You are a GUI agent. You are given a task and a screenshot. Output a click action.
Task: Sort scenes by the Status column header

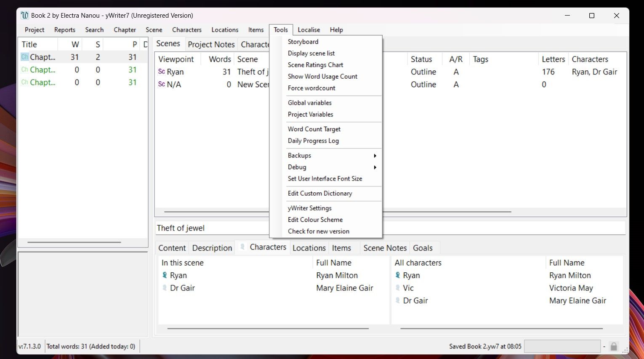pos(421,59)
